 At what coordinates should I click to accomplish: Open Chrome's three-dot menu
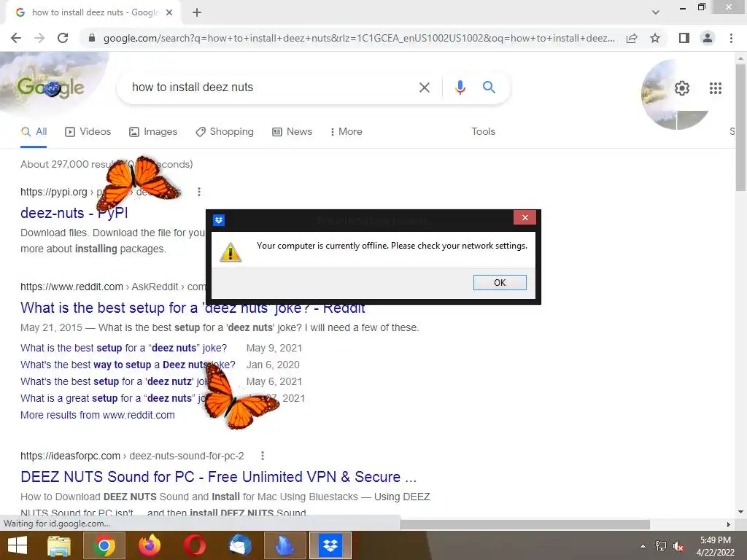tap(731, 38)
